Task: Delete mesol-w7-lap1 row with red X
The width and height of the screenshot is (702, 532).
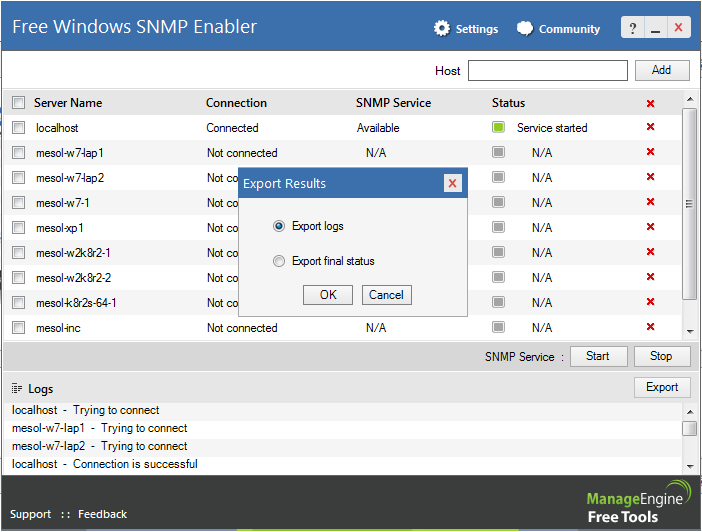Action: 651,152
